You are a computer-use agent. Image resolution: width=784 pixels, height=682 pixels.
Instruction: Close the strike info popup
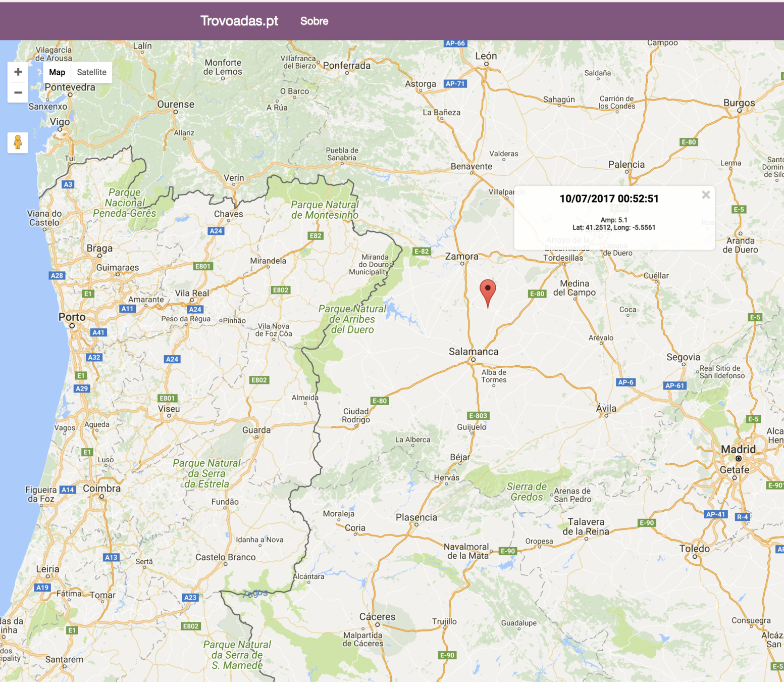(x=706, y=195)
